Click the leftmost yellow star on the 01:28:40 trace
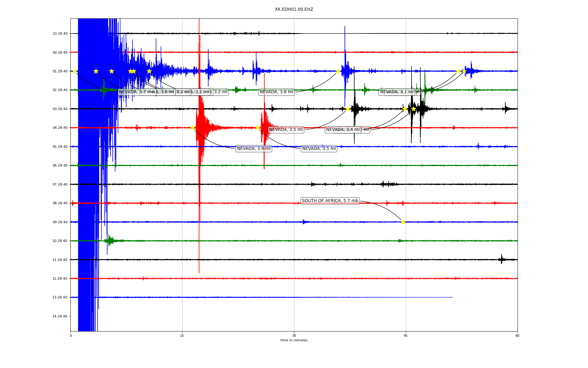Image resolution: width=588 pixels, height=368 pixels. pyautogui.click(x=74, y=71)
